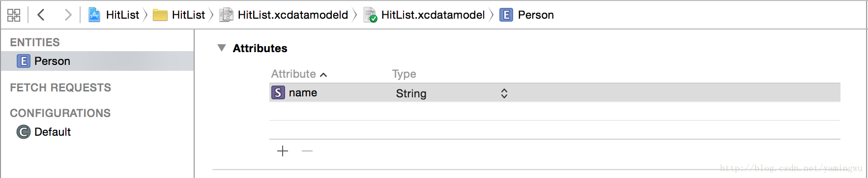Select the name attribute row

pos(555,92)
